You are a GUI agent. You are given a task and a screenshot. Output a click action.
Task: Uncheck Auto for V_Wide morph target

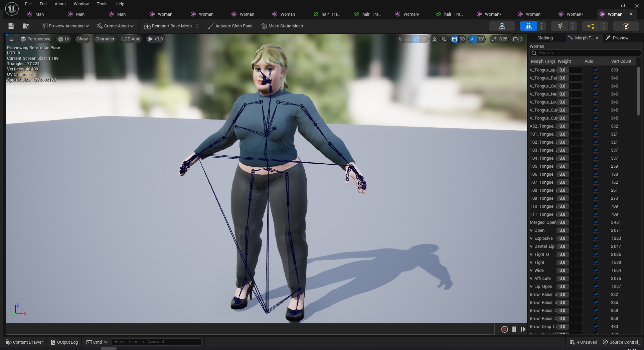click(x=596, y=270)
